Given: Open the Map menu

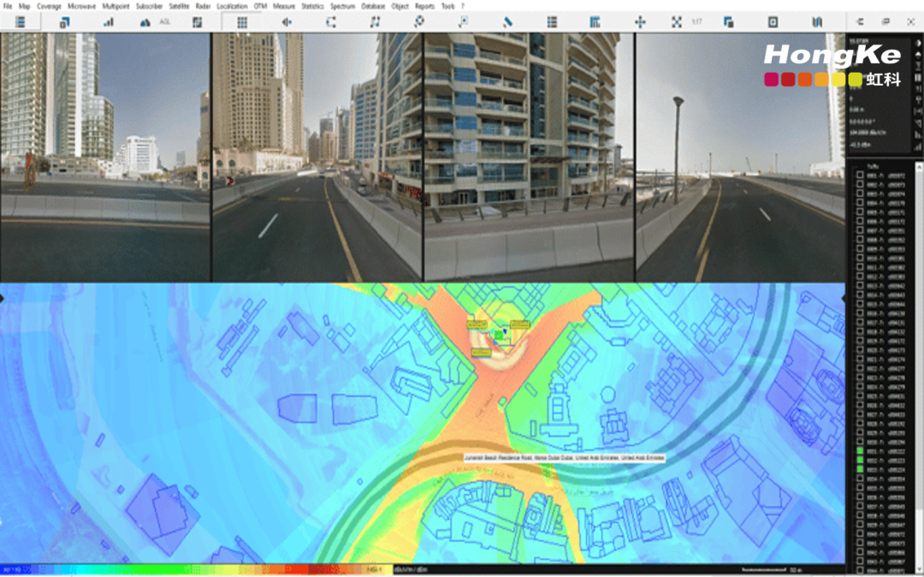Looking at the screenshot, I should (x=24, y=6).
